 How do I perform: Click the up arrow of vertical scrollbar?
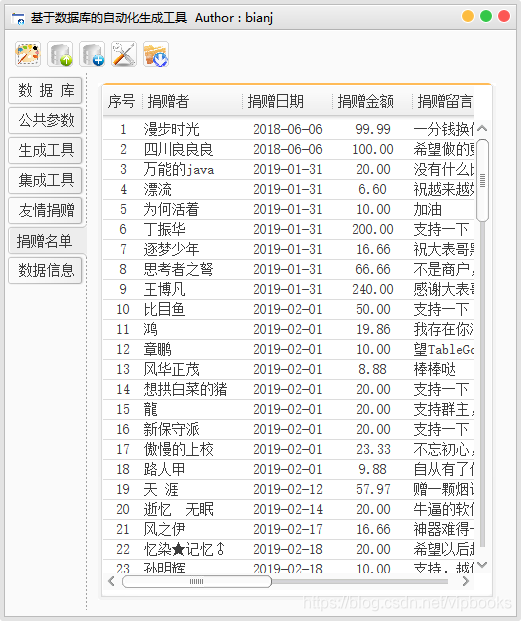482,128
